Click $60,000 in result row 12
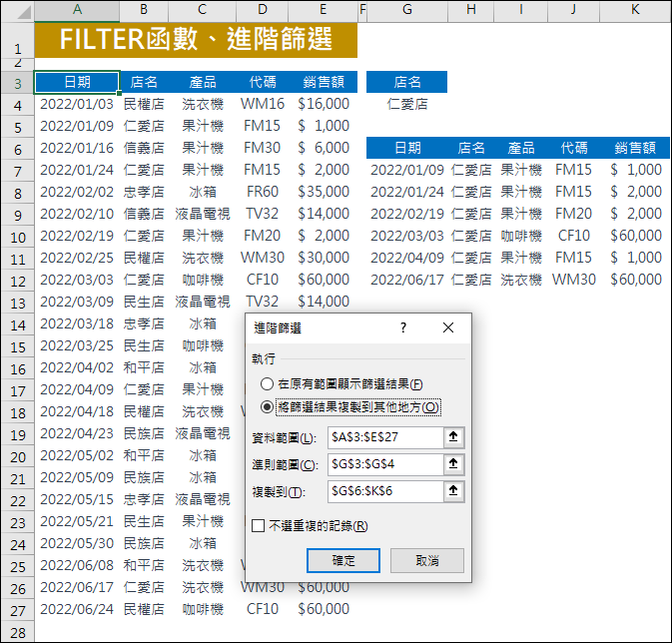Image resolution: width=672 pixels, height=643 pixels. tap(635, 280)
